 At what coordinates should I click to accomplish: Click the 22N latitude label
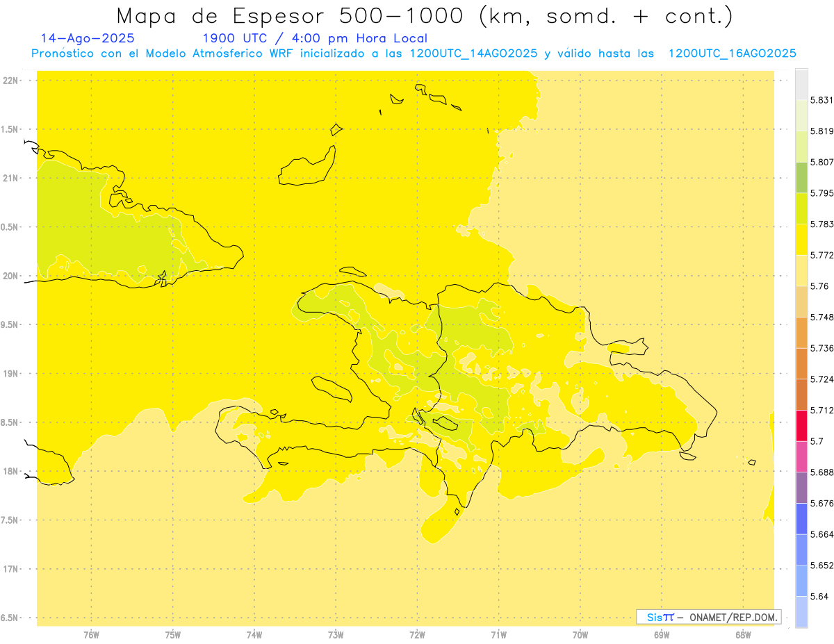pyautogui.click(x=10, y=81)
